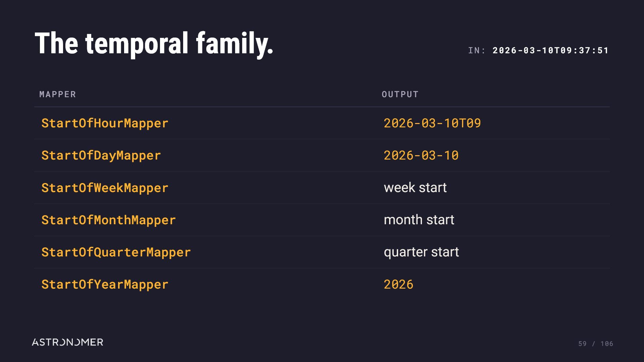Select the StartOfWeekMapper row label

[105, 188]
